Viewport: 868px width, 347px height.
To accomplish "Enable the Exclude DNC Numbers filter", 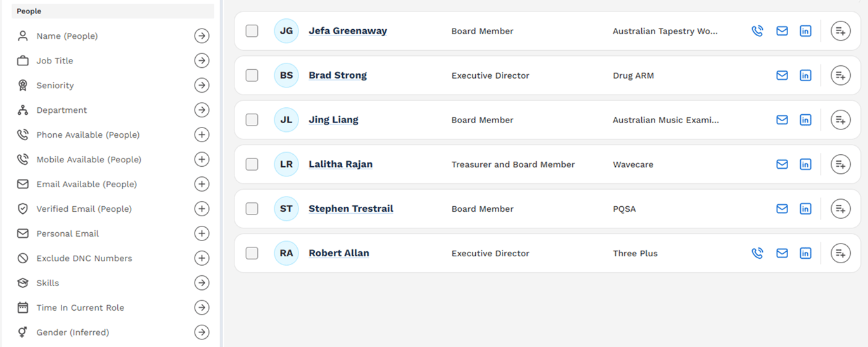I will (x=201, y=258).
